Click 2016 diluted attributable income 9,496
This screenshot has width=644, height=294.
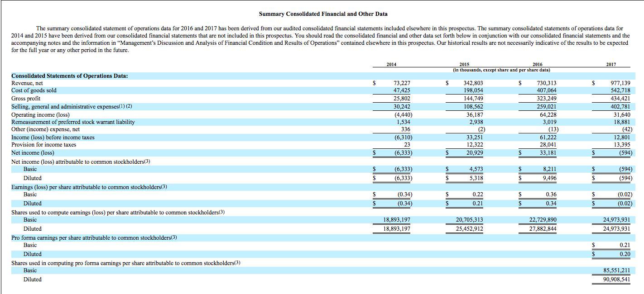pos(549,178)
